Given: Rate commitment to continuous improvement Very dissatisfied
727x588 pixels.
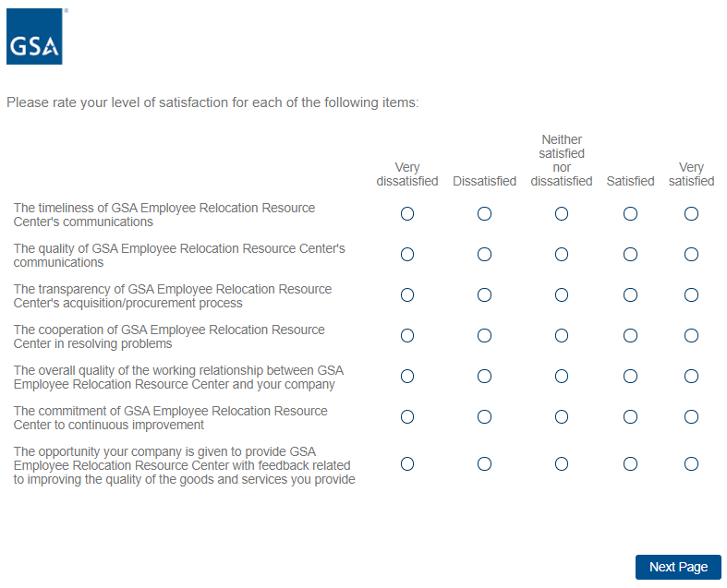Looking at the screenshot, I should pyautogui.click(x=407, y=417).
